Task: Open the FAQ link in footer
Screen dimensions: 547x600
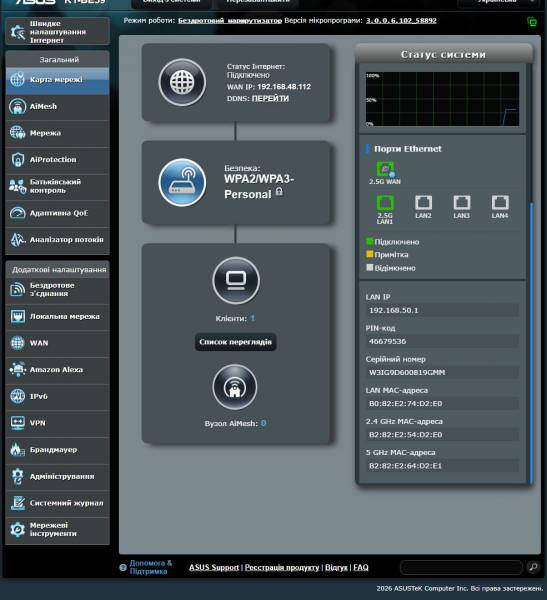Action: 361,567
